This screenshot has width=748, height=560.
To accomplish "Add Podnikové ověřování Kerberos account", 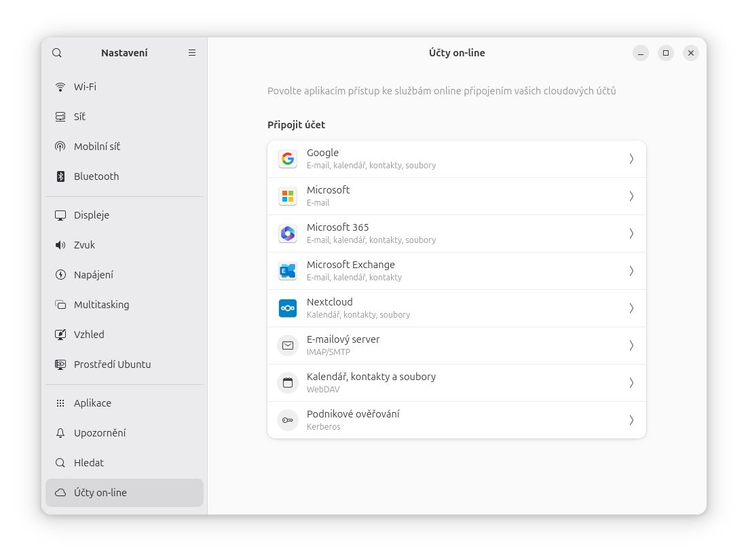I will (457, 420).
